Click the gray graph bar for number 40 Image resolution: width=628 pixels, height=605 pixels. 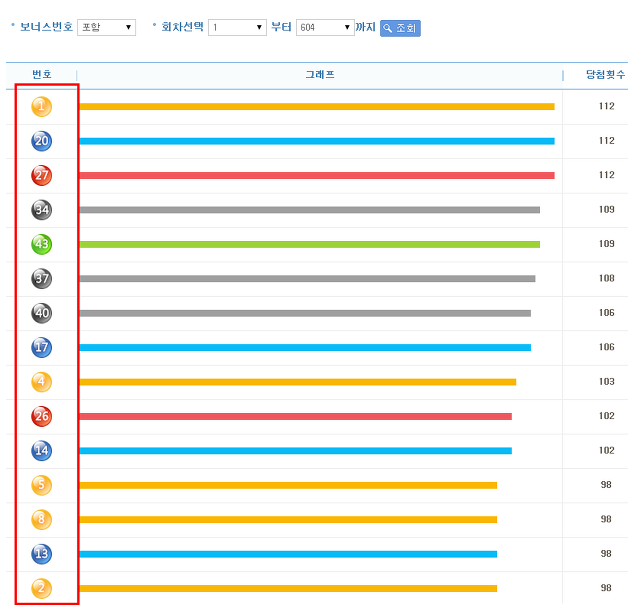pyautogui.click(x=305, y=313)
